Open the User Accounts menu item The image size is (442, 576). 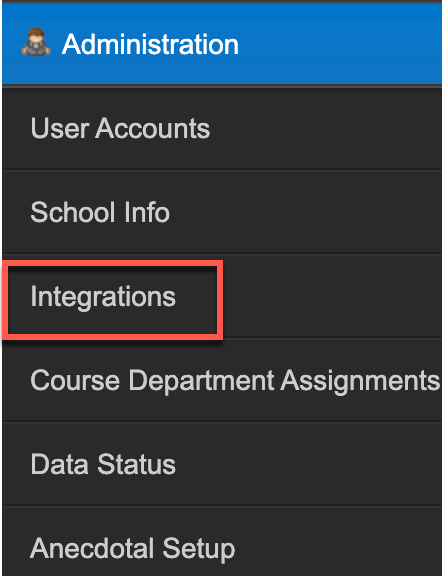click(x=222, y=129)
